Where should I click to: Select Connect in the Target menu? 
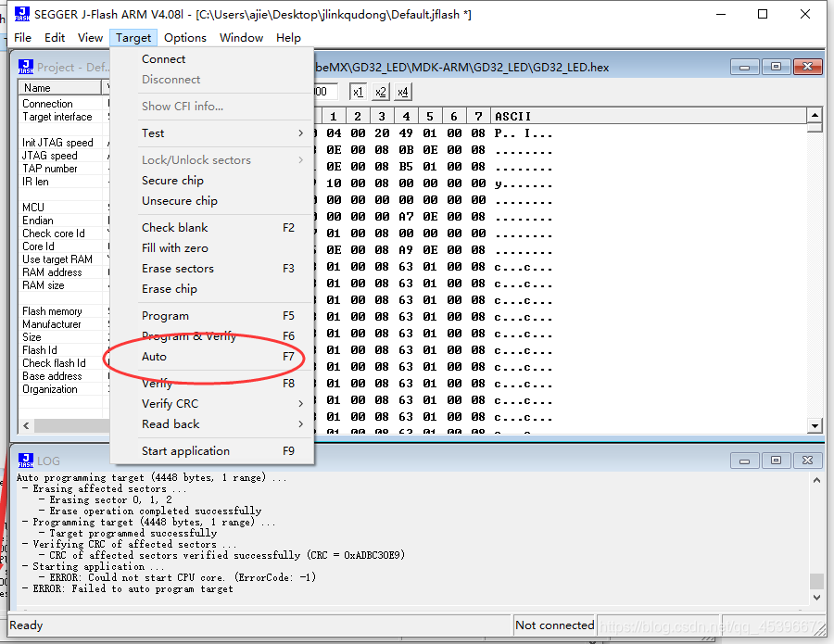point(211,59)
